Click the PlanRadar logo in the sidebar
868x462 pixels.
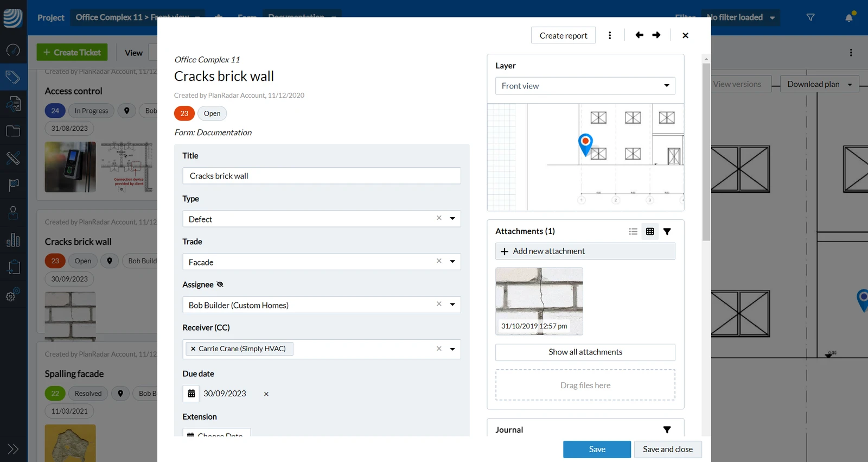tap(13, 17)
